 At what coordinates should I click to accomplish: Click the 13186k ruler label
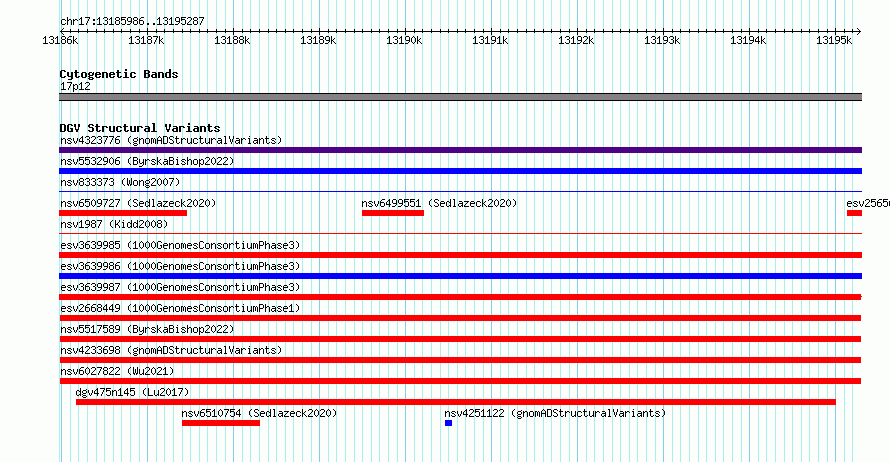60,41
